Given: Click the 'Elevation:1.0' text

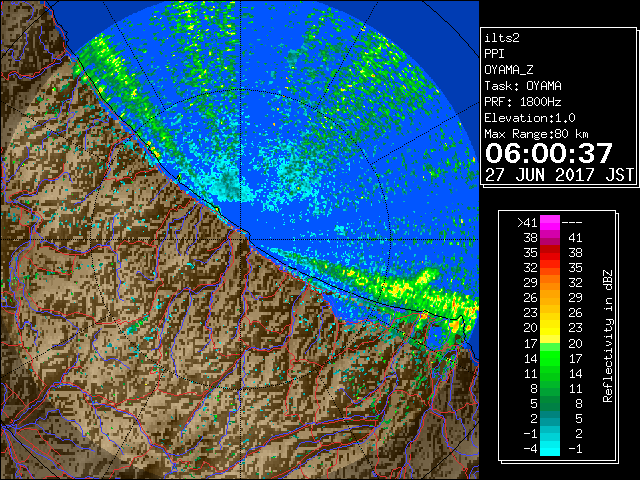Looking at the screenshot, I should point(530,118).
